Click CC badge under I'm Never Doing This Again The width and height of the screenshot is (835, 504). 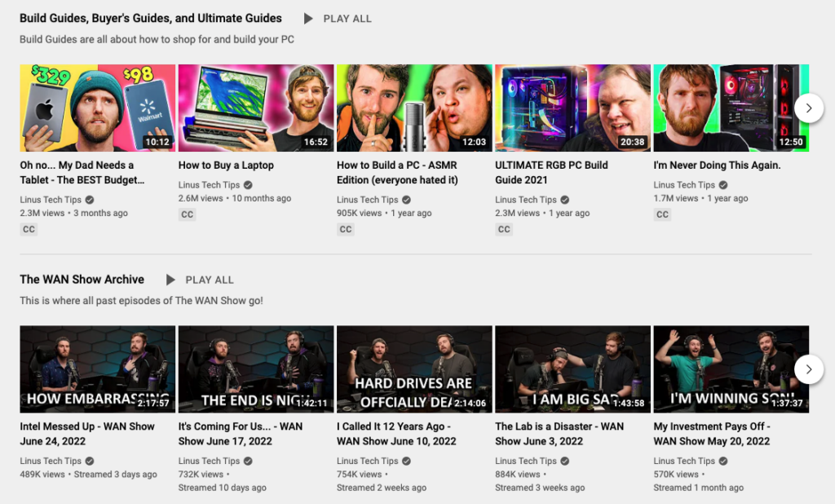tap(662, 214)
